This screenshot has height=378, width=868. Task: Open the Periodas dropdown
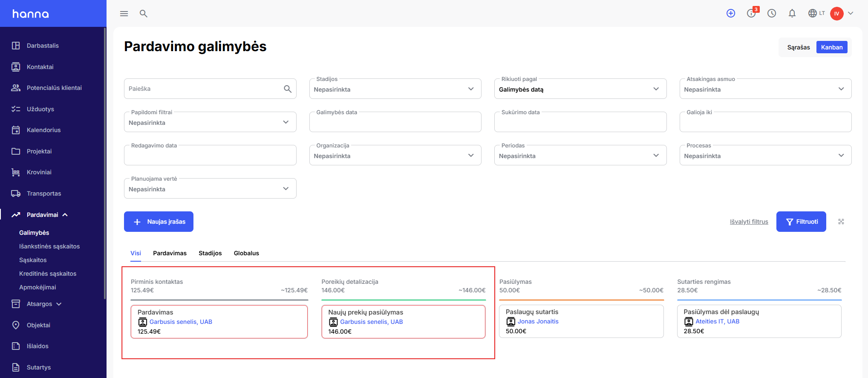coord(580,155)
